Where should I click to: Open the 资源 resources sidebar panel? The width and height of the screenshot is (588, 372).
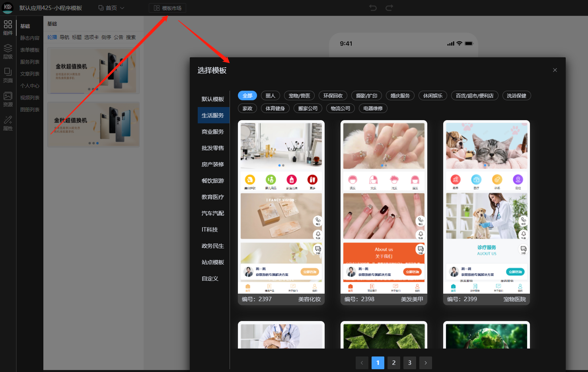click(8, 99)
